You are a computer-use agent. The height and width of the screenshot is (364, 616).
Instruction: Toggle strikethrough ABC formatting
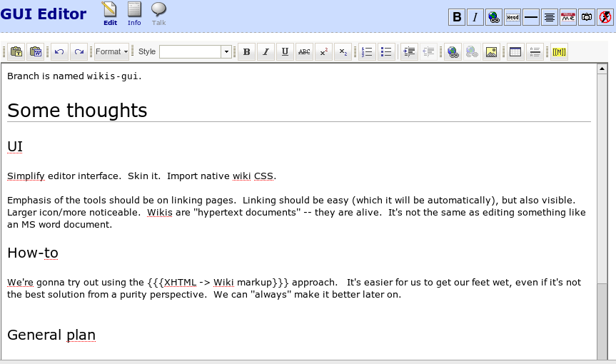click(304, 52)
